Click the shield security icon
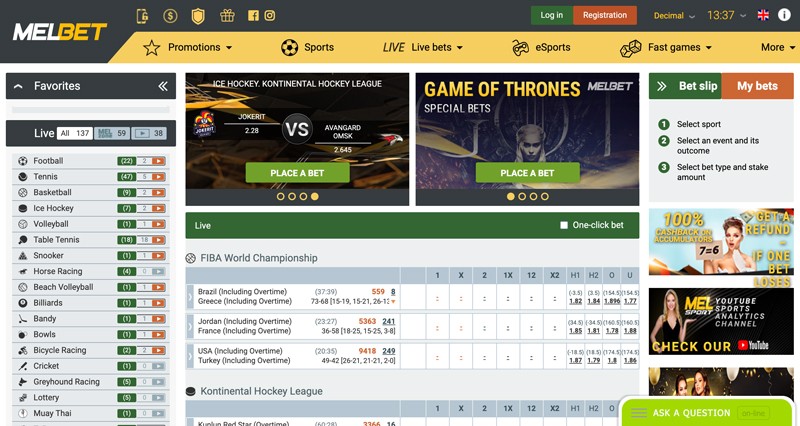 tap(198, 16)
